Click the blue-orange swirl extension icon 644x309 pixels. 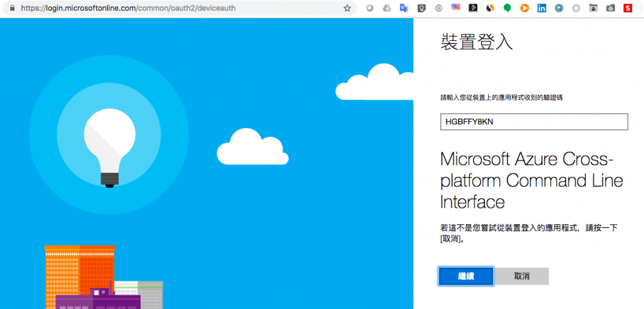pyautogui.click(x=490, y=8)
